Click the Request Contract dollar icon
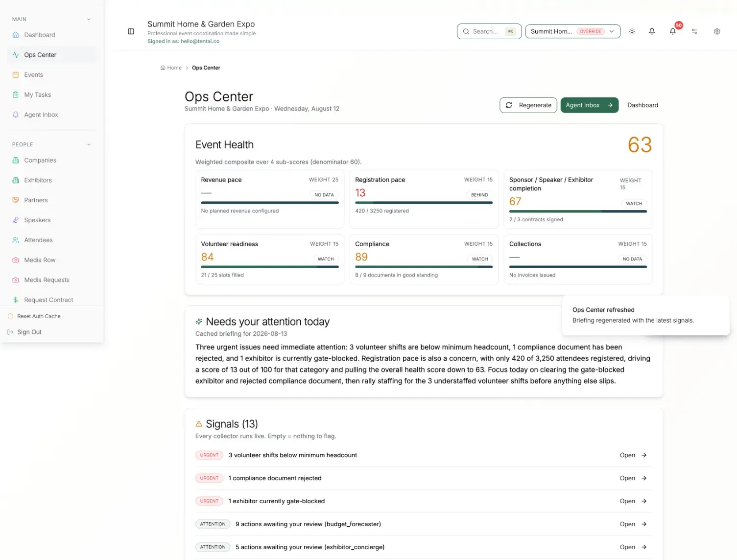Image resolution: width=737 pixels, height=560 pixels. coord(16,300)
